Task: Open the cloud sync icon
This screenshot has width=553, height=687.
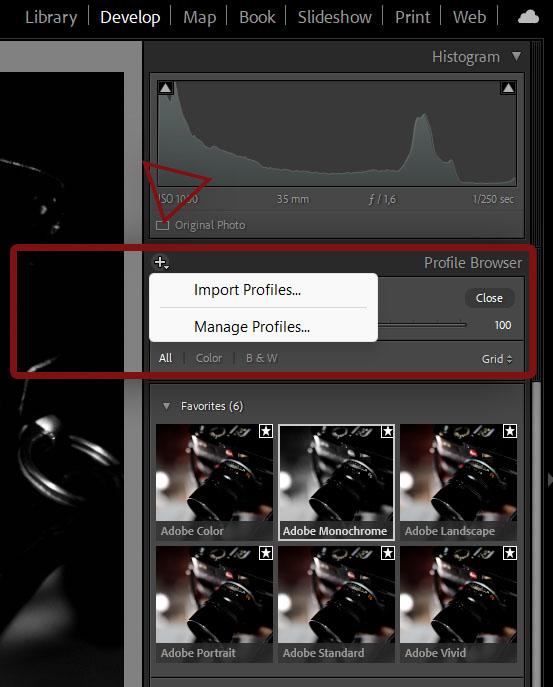Action: pyautogui.click(x=528, y=17)
